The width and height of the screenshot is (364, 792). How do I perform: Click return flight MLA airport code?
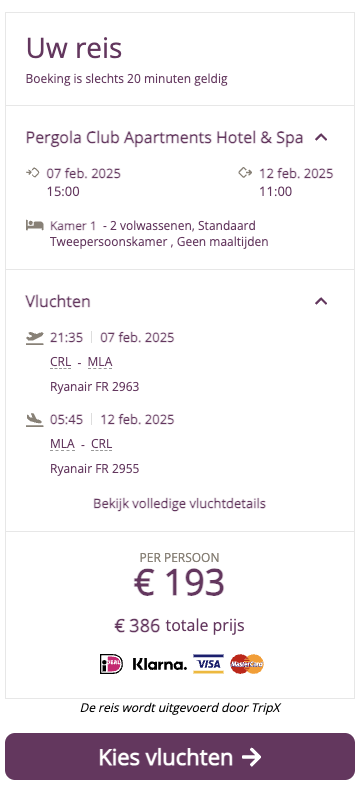62,444
